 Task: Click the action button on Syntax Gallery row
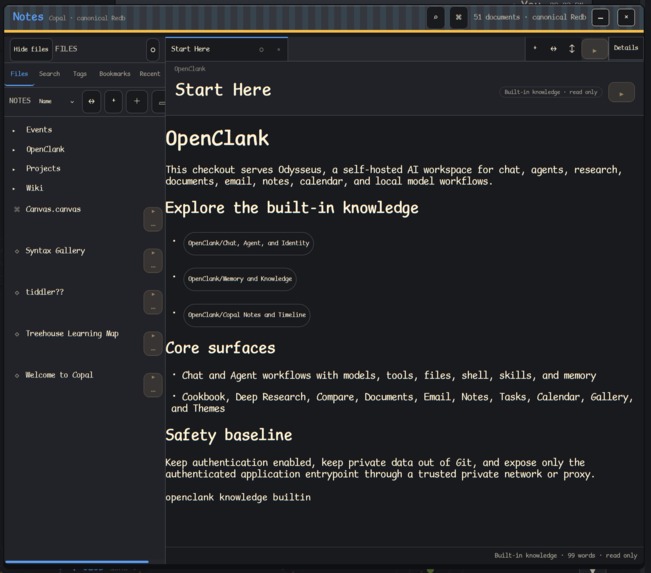point(153,260)
